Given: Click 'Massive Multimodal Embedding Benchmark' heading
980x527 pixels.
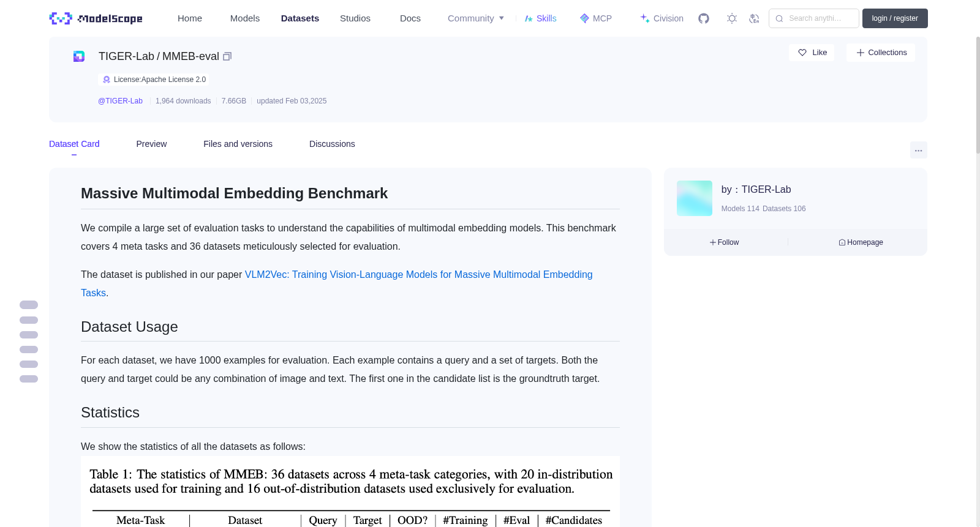Looking at the screenshot, I should [234, 193].
